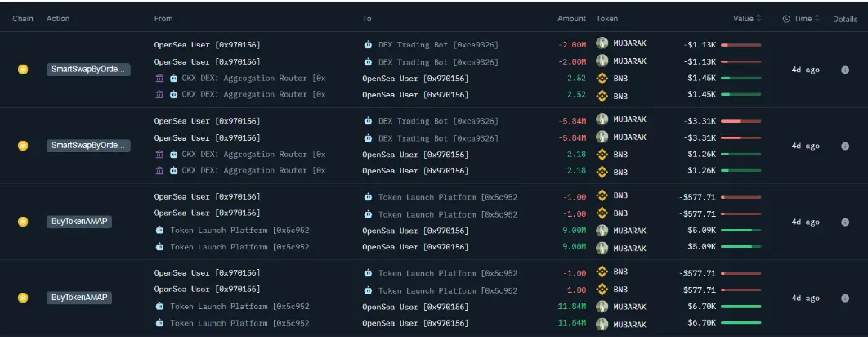Sort the table by the Value column arrows
The height and width of the screenshot is (337, 868).
pyautogui.click(x=758, y=19)
